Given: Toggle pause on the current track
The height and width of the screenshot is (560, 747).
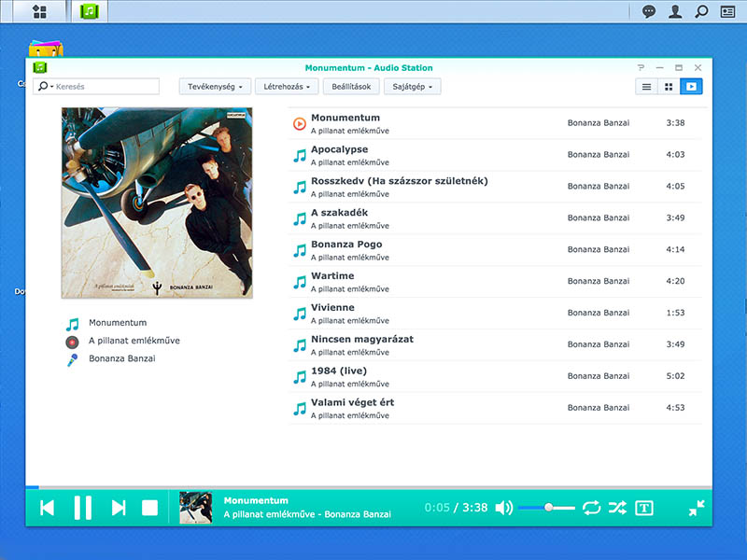Looking at the screenshot, I should point(82,507).
